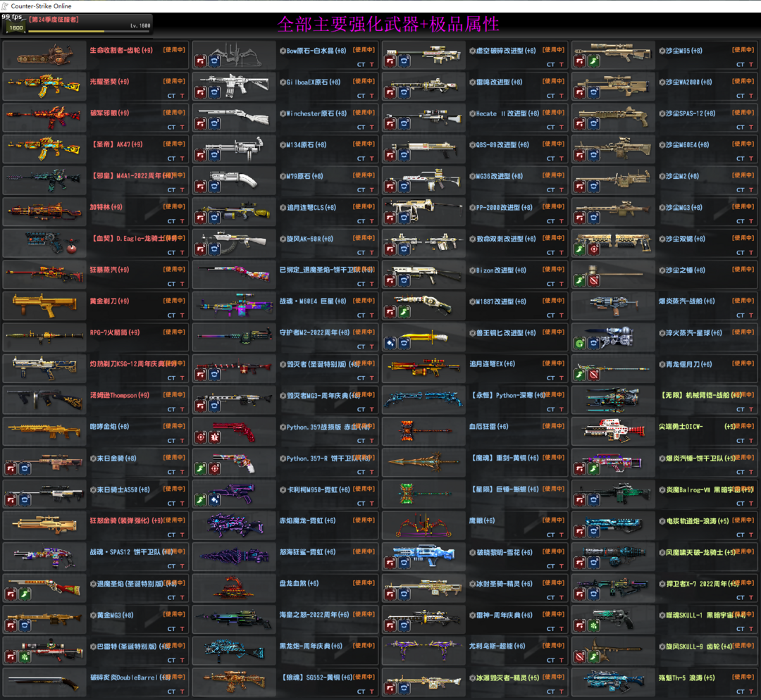The image size is (761, 700).
Task: Click the green icon on M1887改进型
Action: [403, 312]
